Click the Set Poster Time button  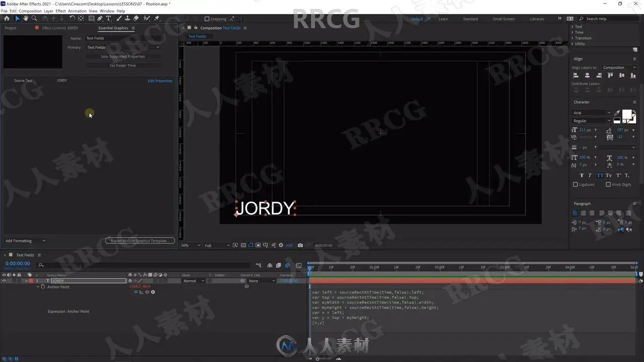[x=123, y=65]
